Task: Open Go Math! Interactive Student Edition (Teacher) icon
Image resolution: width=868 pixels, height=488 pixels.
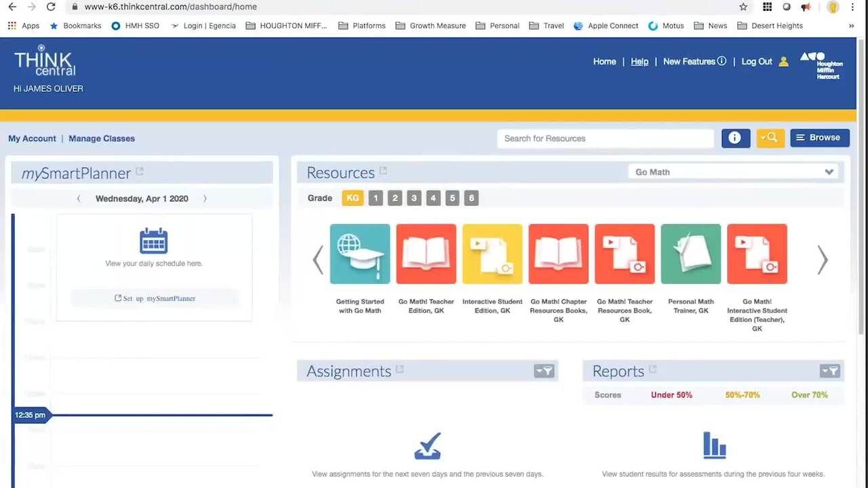Action: tap(757, 254)
